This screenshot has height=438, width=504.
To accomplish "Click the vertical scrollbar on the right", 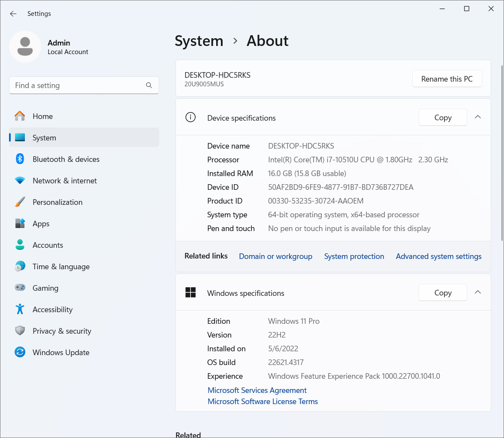I will pos(502,153).
